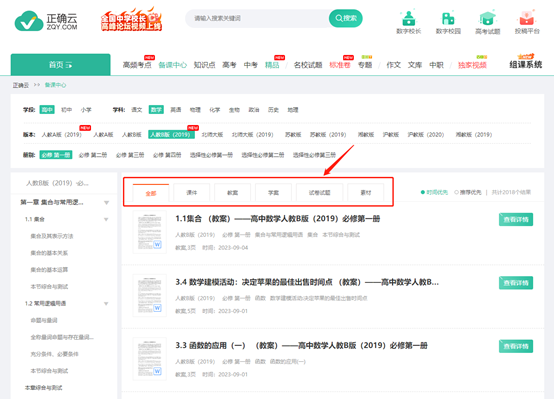
Task: Select 地理 subject filter
Action: [293, 110]
